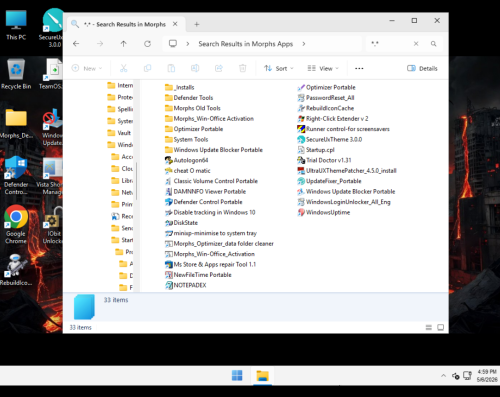Refresh the search results

[x=147, y=44]
